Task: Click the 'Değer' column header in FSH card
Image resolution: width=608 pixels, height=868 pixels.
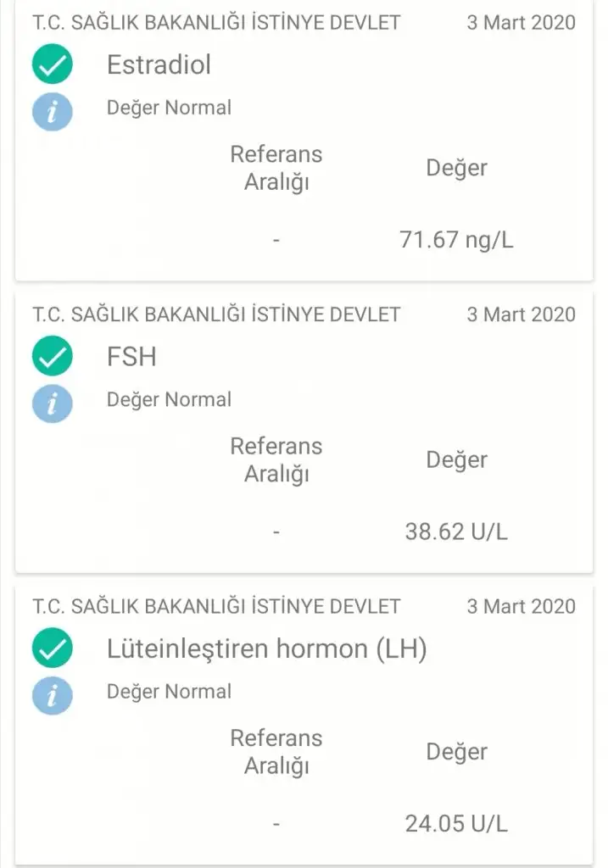Action: pyautogui.click(x=456, y=459)
